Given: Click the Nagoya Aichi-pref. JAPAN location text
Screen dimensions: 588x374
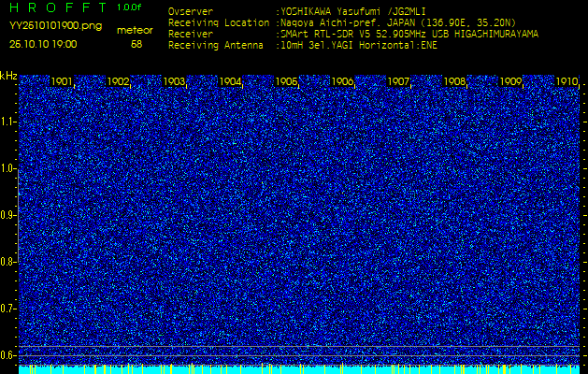Looking at the screenshot, I should tap(398, 22).
